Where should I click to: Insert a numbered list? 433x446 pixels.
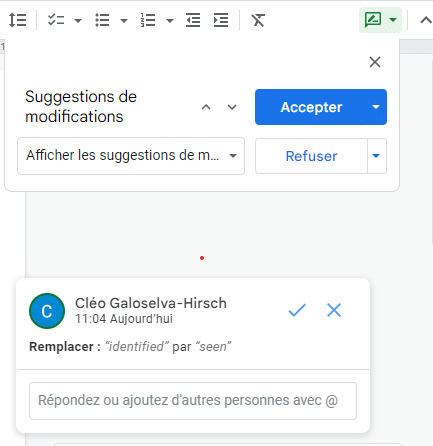(148, 20)
